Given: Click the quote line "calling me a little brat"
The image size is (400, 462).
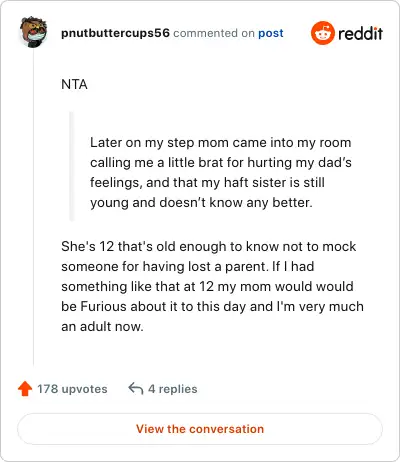Looking at the screenshot, I should (221, 163).
